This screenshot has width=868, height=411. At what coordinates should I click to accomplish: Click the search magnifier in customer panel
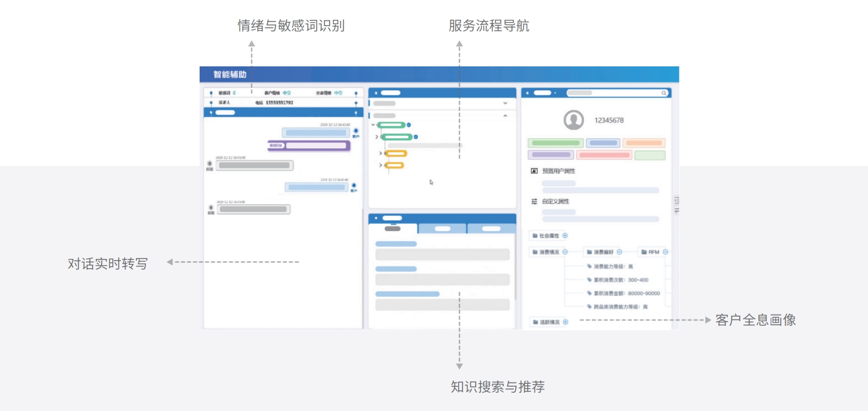[x=664, y=93]
